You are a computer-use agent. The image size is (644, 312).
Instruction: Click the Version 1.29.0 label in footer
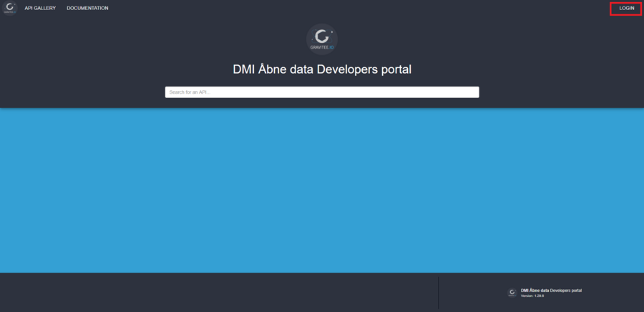[532, 296]
